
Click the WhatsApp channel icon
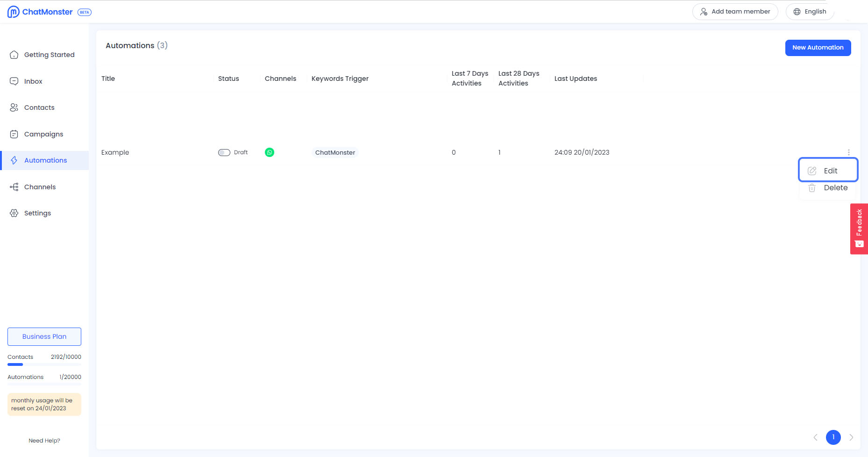pyautogui.click(x=270, y=152)
